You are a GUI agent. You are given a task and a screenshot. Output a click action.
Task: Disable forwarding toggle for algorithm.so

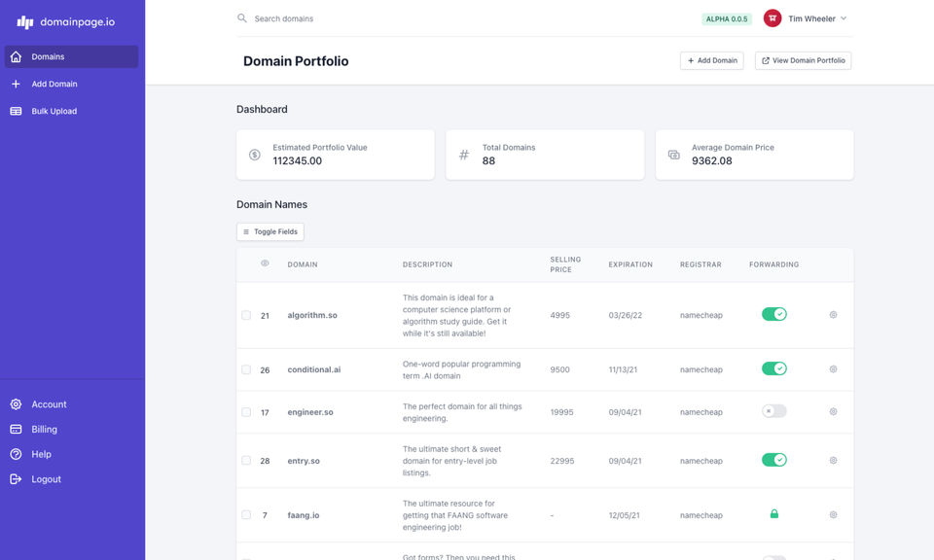pos(774,314)
